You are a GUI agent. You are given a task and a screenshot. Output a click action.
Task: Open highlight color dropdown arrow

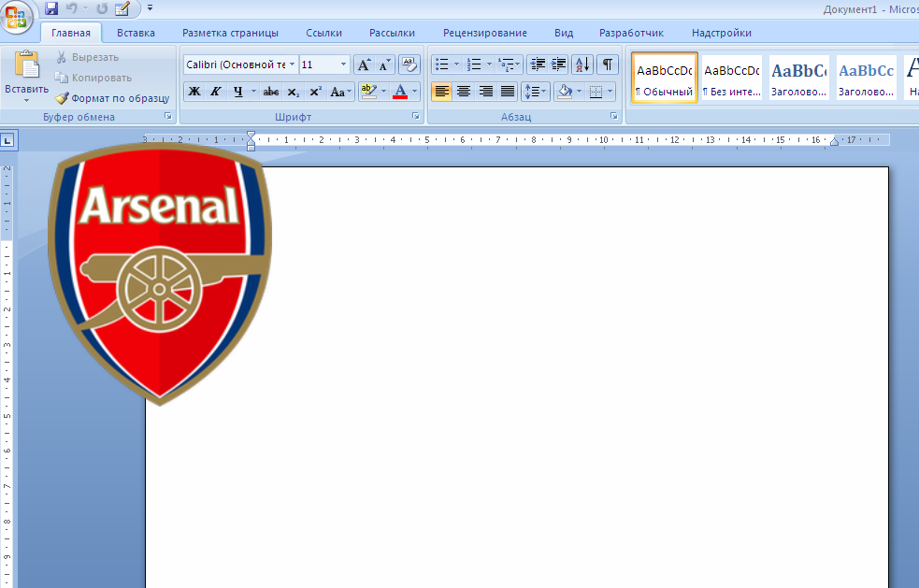pyautogui.click(x=384, y=92)
